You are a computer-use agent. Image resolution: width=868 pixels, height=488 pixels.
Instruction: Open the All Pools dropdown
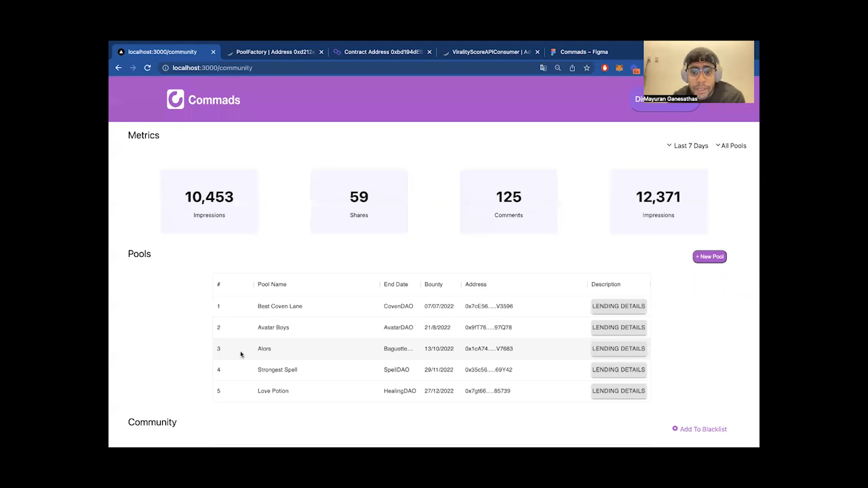coord(730,146)
